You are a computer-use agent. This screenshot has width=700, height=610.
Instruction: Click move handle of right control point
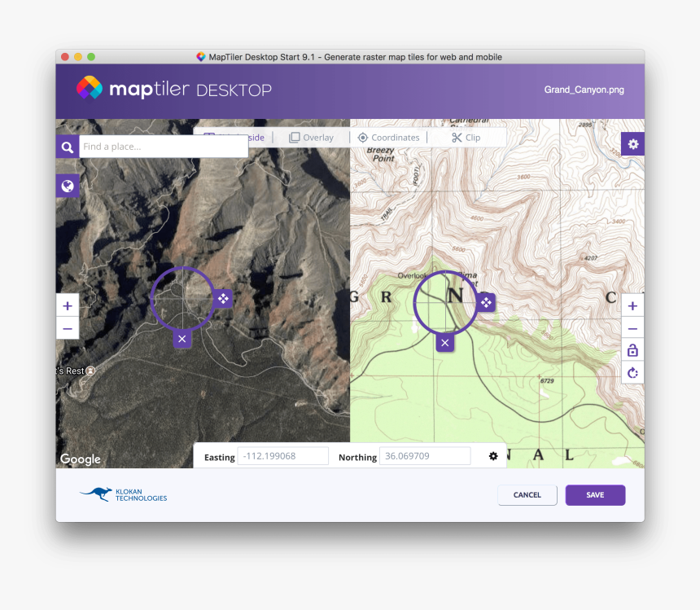tap(486, 303)
